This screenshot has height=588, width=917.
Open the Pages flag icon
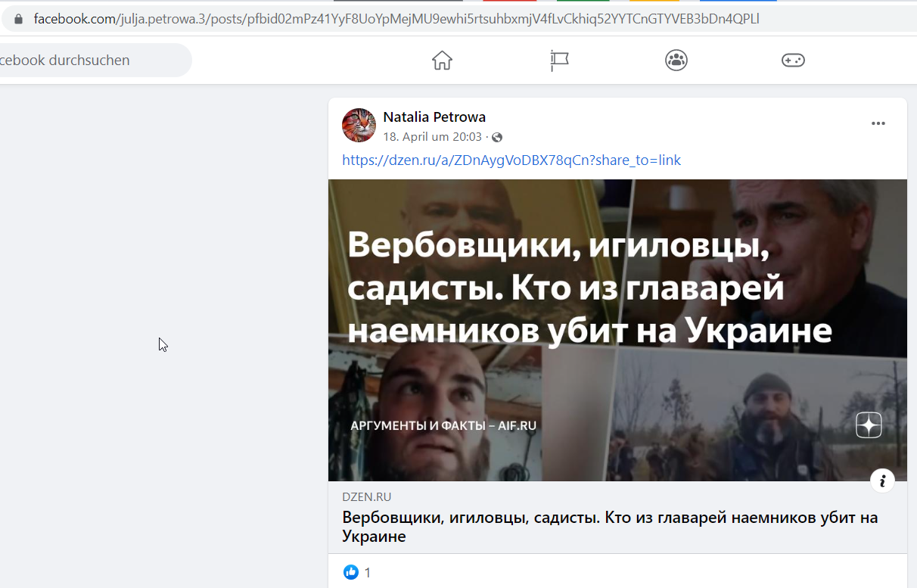tap(559, 61)
